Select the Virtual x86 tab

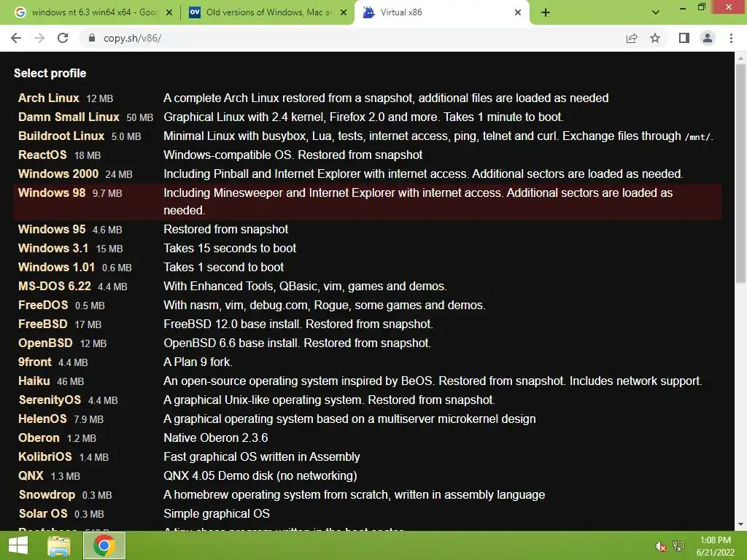[442, 12]
